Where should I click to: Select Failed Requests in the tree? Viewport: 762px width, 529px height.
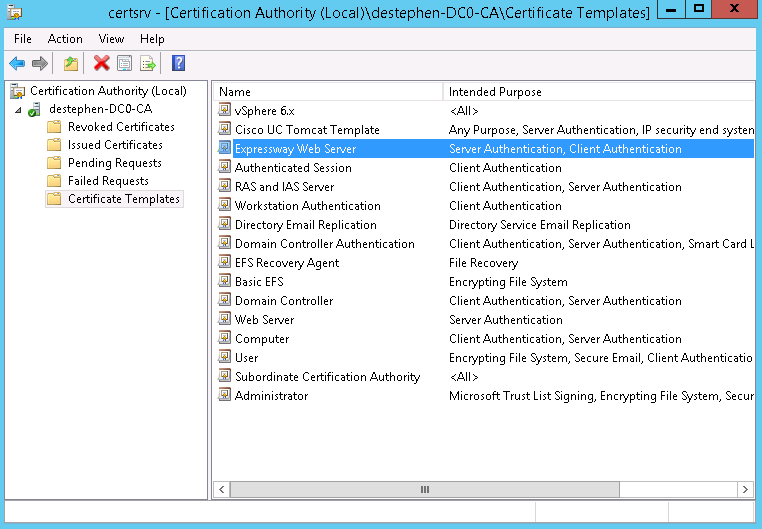point(108,181)
